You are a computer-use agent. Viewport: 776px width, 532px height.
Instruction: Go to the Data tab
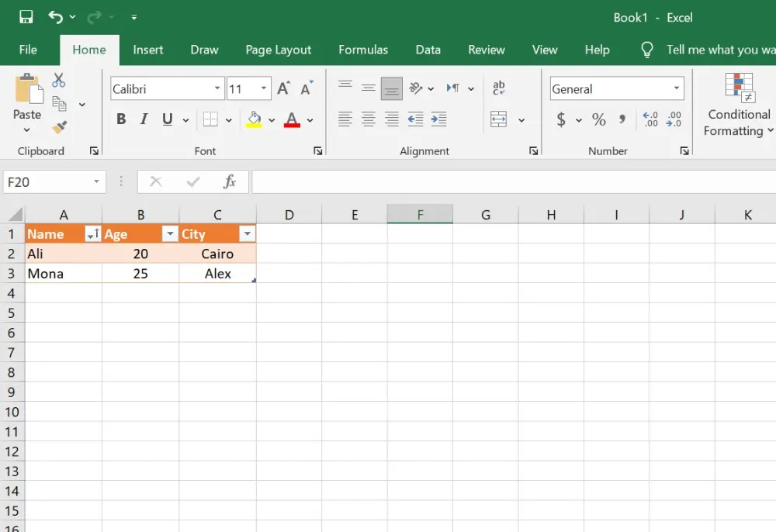(x=428, y=50)
